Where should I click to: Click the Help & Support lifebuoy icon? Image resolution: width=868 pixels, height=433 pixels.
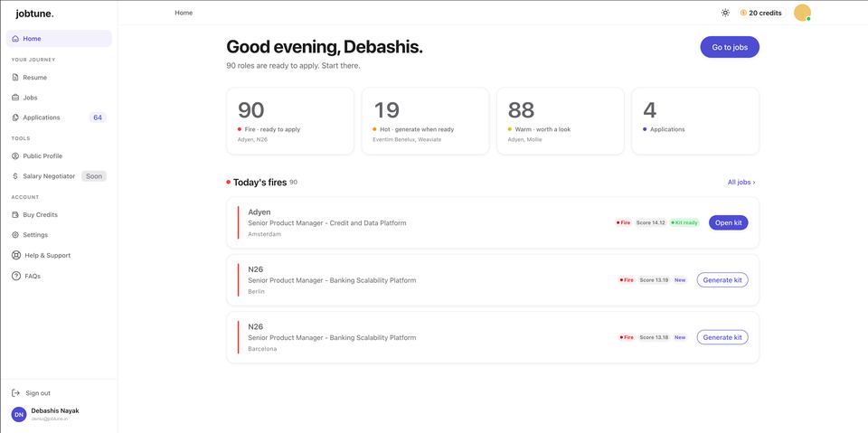click(x=16, y=255)
